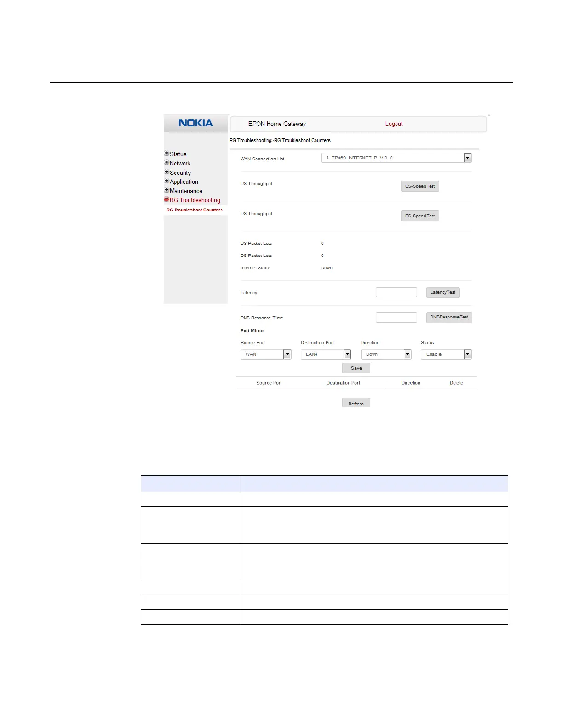This screenshot has width=563, height=728.
Task: Open the Direction Down dropdown
Action: pos(386,354)
